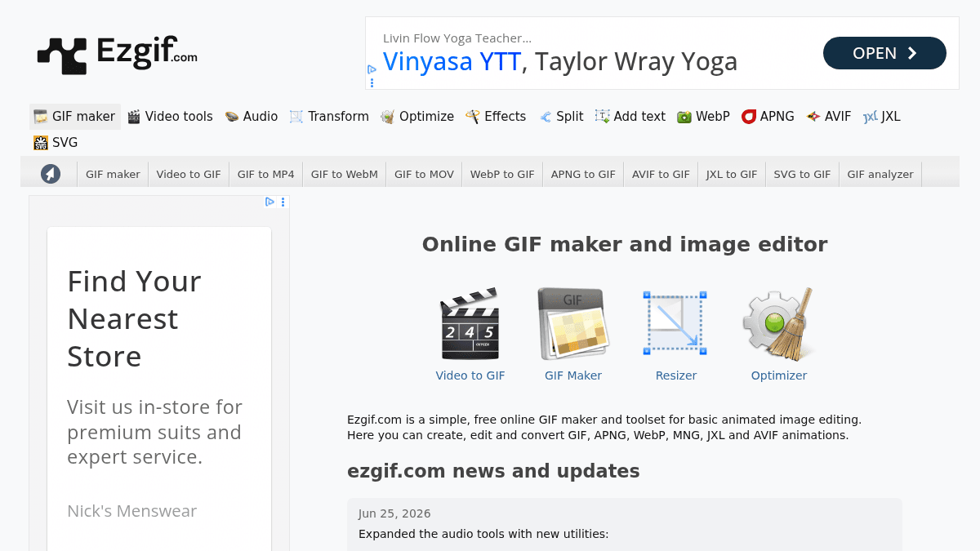The image size is (980, 551).
Task: Click the Transform menu icon
Action: [296, 117]
